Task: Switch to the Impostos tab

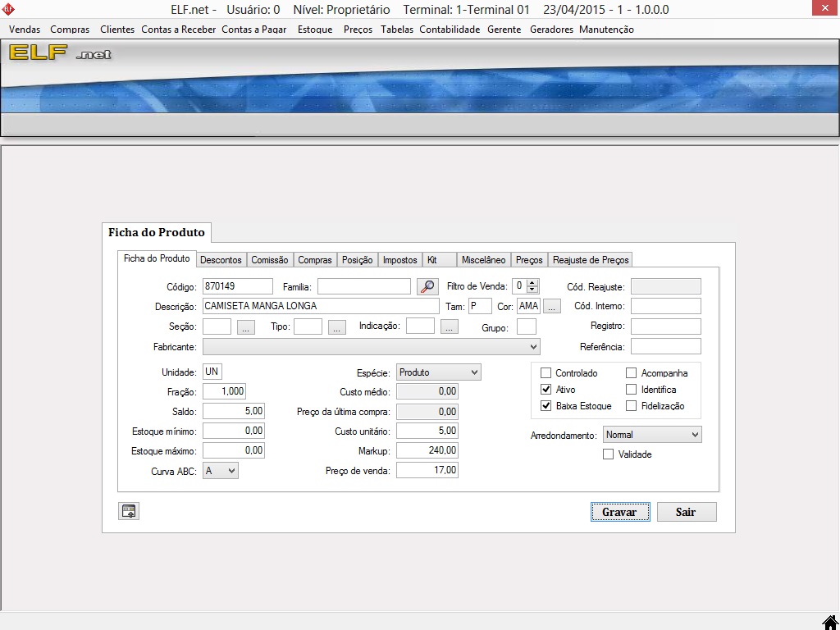Action: pyautogui.click(x=399, y=260)
